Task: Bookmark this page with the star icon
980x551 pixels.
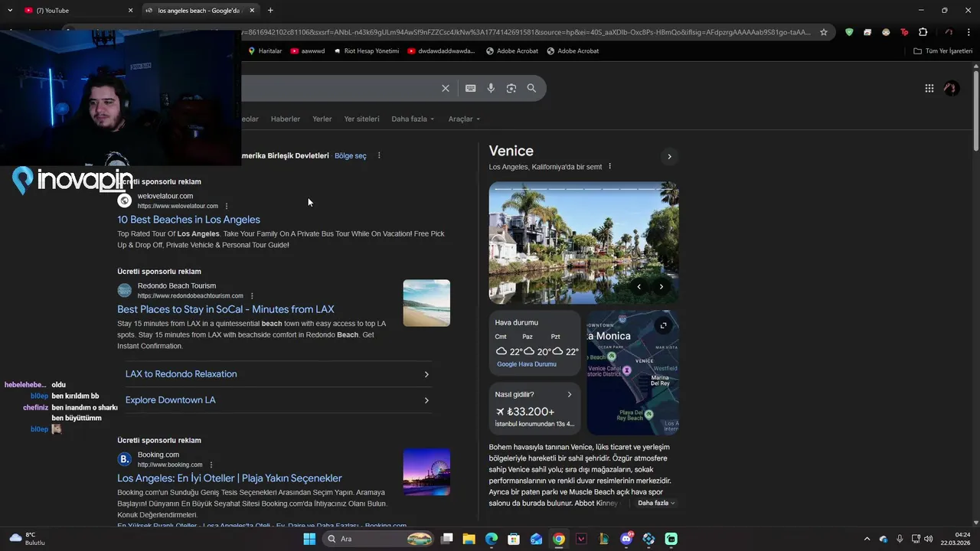Action: click(x=824, y=32)
